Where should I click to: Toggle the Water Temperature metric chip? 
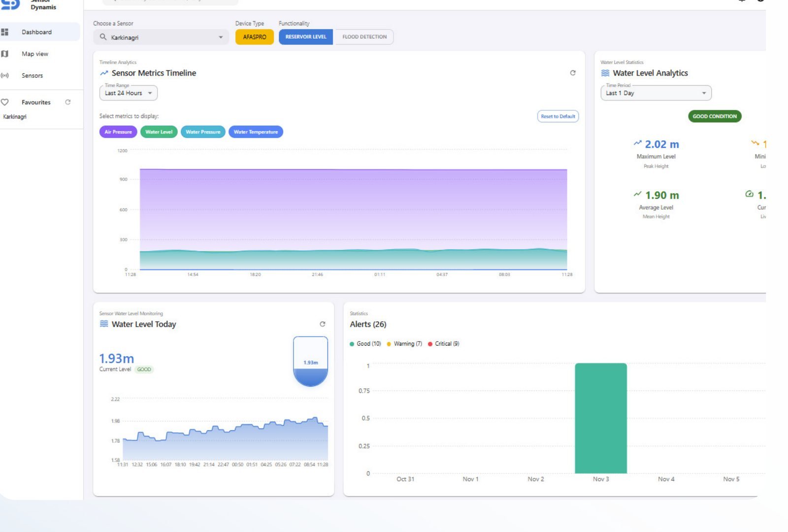(x=256, y=132)
